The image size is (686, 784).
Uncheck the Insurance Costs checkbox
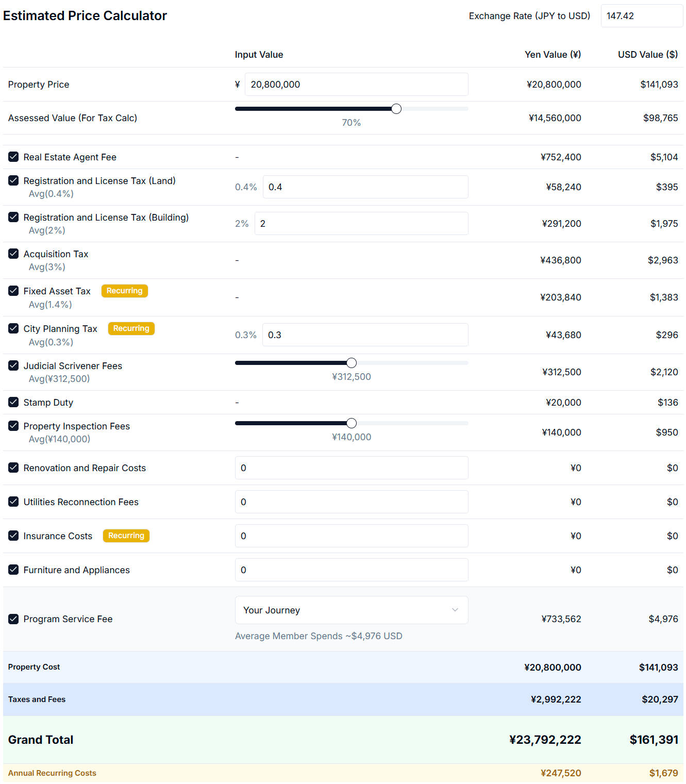(x=13, y=536)
